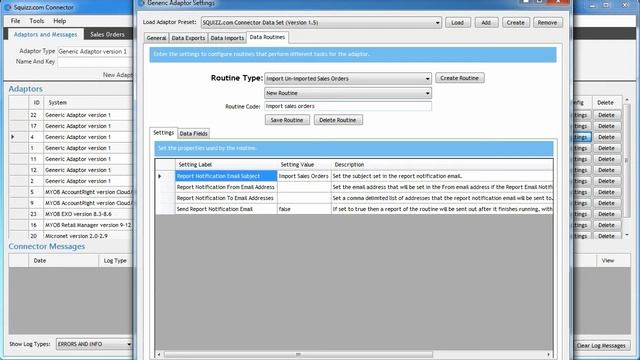Click Delete button for adaptor ID 22 row
Viewport: 640px width, 360px height.
(x=606, y=115)
